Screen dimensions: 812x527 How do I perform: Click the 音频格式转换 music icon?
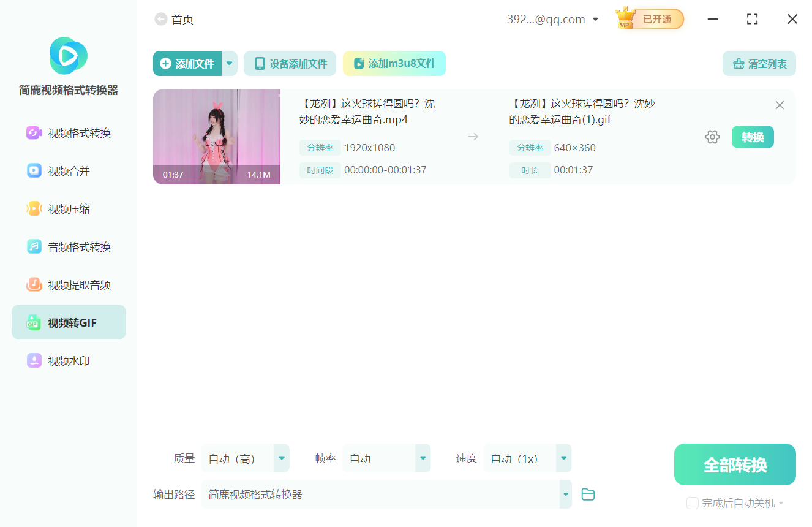pos(34,247)
